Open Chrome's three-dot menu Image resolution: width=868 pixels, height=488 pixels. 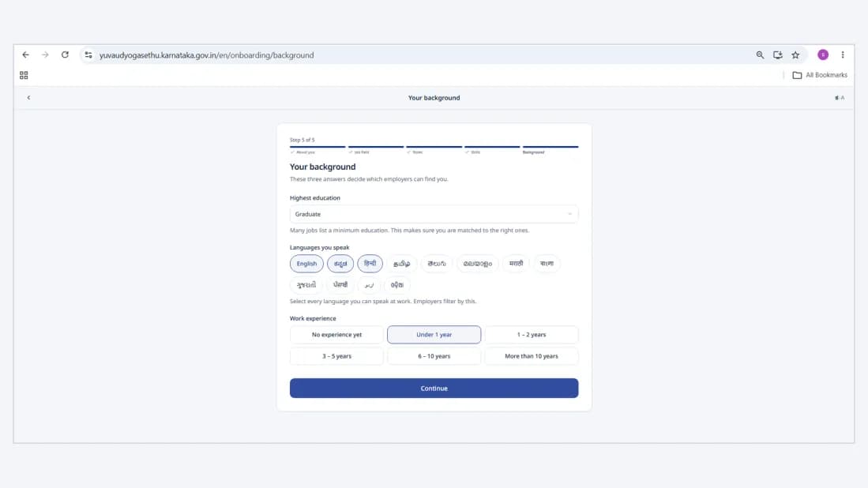point(843,54)
